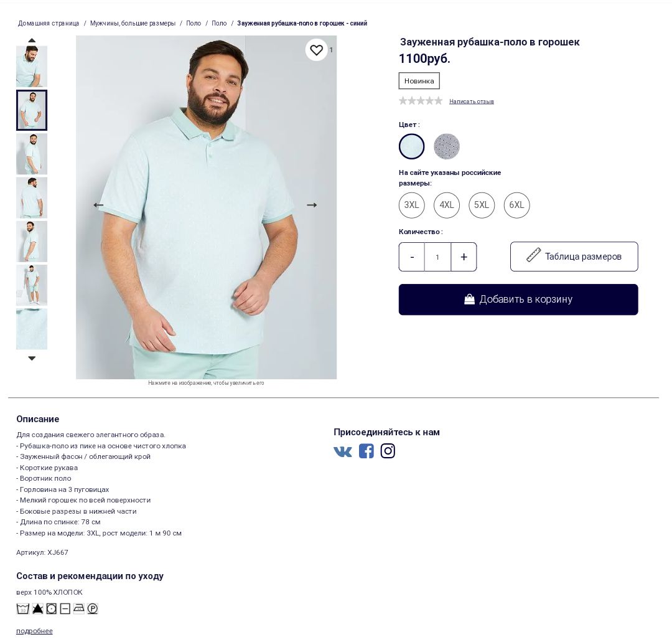Click the ironing care symbol
This screenshot has height=642, width=672.
(x=78, y=608)
